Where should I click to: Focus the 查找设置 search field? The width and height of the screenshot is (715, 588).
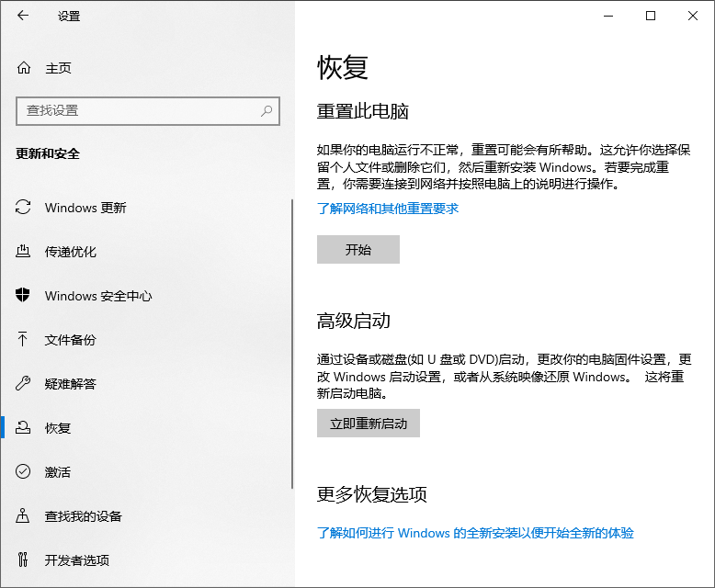pos(148,111)
